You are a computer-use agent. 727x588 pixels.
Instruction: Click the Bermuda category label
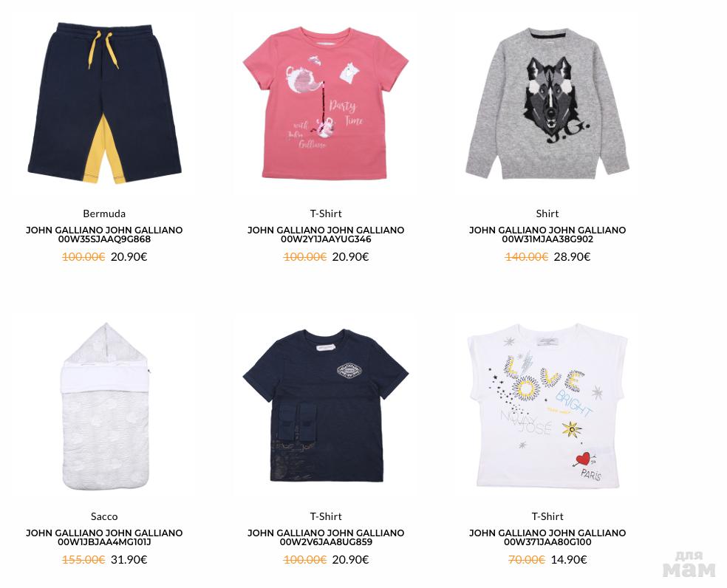[104, 213]
